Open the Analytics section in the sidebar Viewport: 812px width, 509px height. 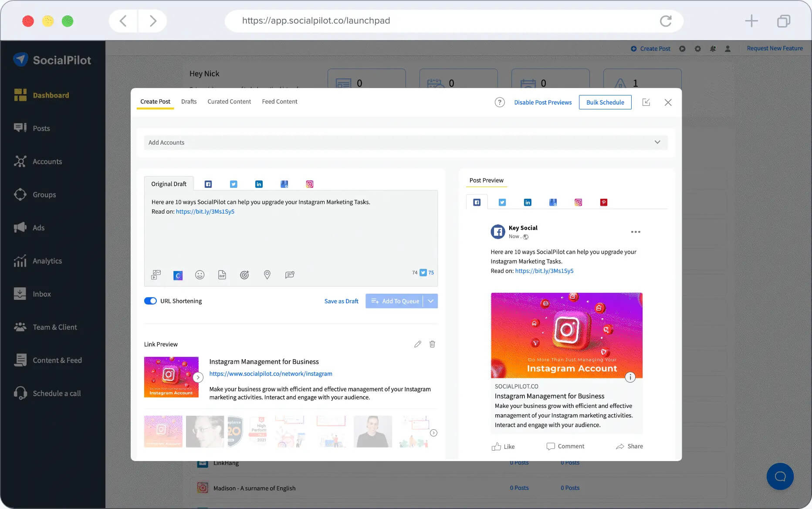pos(47,261)
